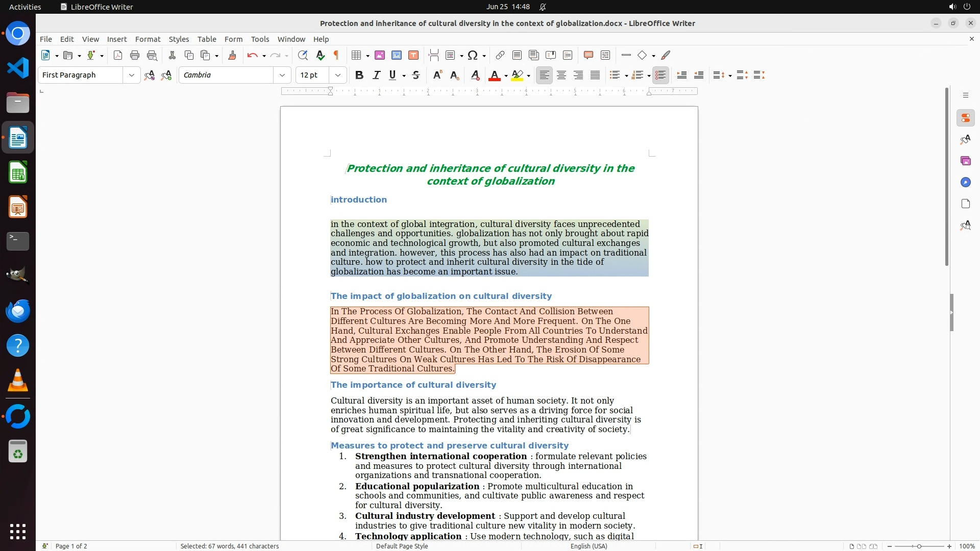The width and height of the screenshot is (980, 551).
Task: Click the Insert Table icon
Action: (356, 55)
